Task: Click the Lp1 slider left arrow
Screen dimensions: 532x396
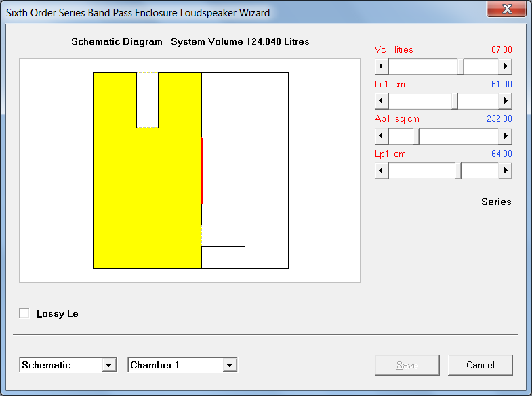Action: tap(382, 171)
